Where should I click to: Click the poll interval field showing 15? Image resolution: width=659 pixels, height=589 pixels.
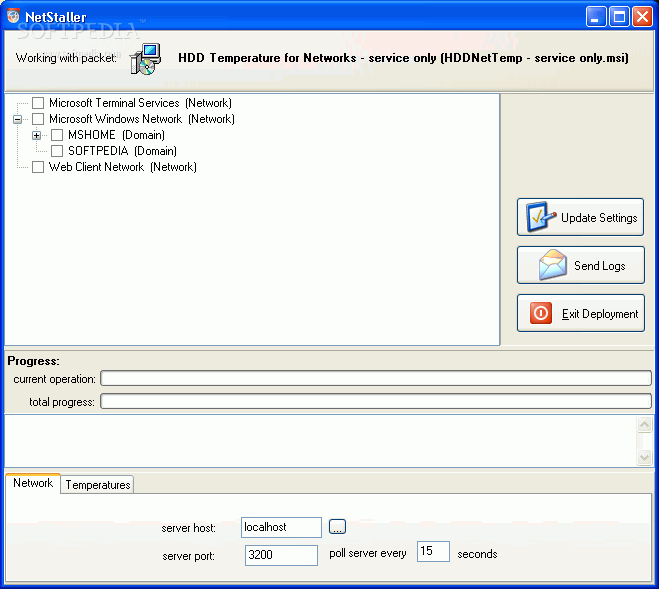coord(433,551)
